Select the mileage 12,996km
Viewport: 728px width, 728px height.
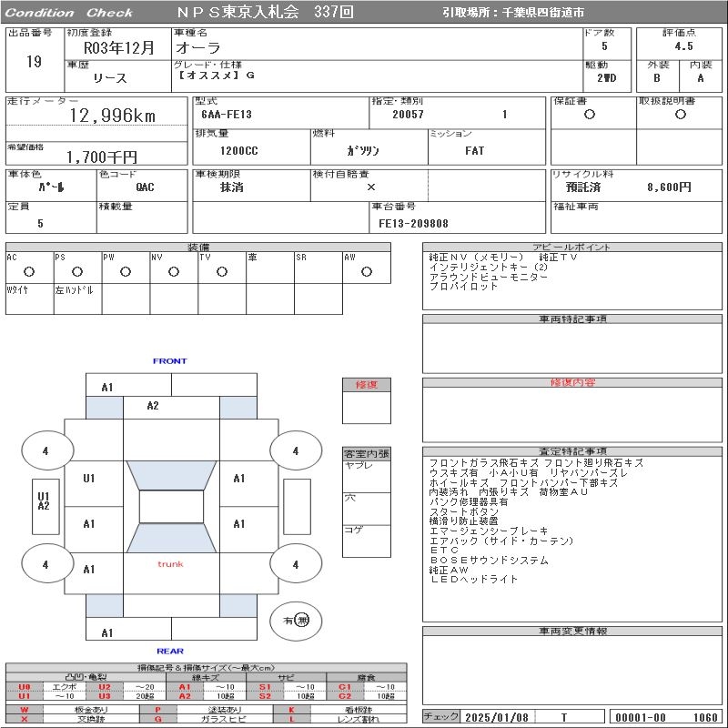[112, 116]
